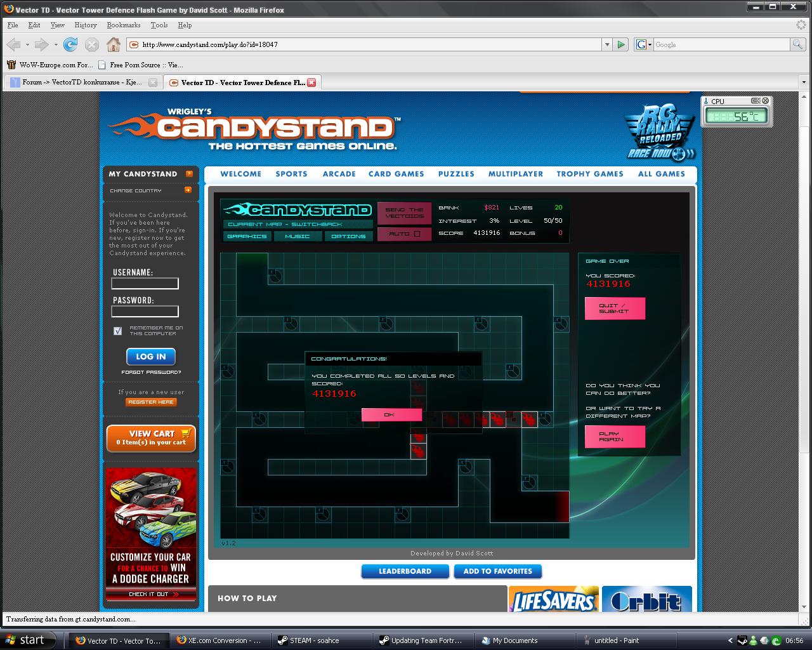Open the Bookmarks menu
The width and height of the screenshot is (812, 650).
tap(124, 25)
